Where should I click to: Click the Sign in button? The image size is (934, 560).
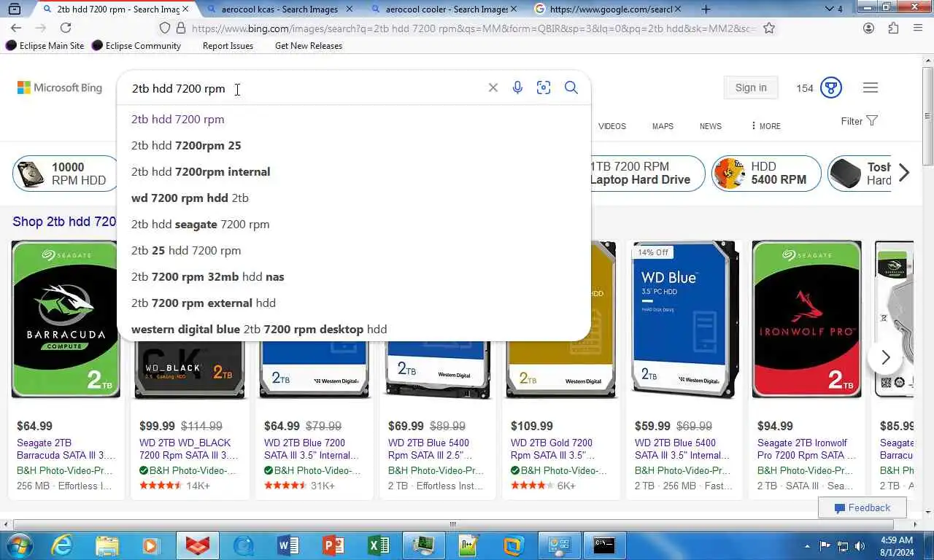coord(751,87)
